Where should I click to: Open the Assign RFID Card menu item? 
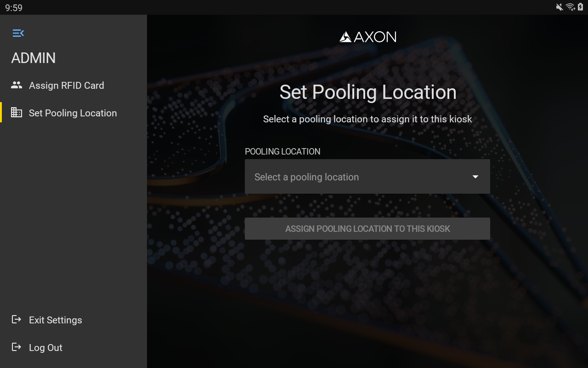(x=67, y=86)
